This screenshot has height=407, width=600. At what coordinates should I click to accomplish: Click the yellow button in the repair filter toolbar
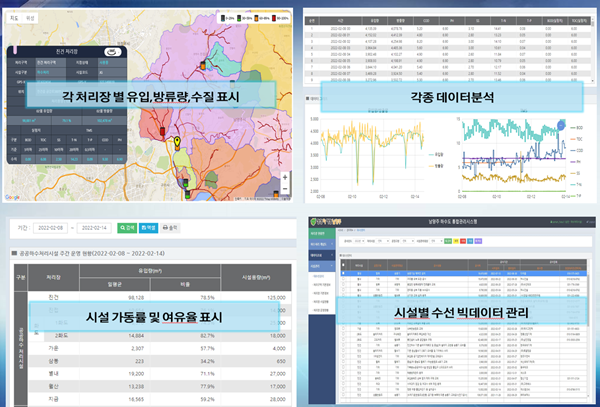tap(456, 241)
